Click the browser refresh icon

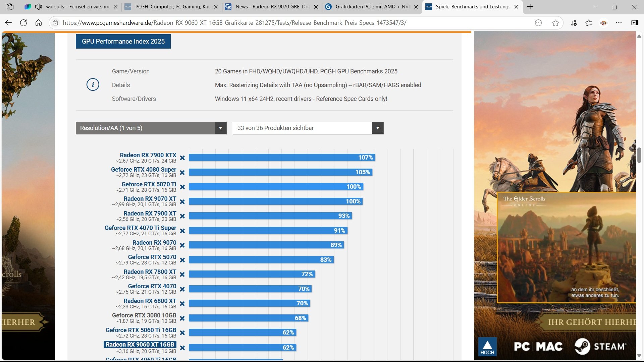[x=23, y=23]
